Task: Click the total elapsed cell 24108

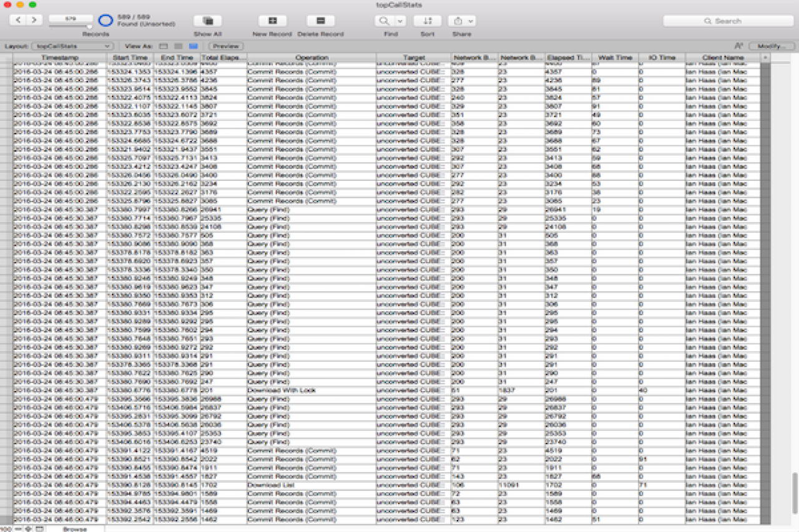Action: pyautogui.click(x=223, y=227)
